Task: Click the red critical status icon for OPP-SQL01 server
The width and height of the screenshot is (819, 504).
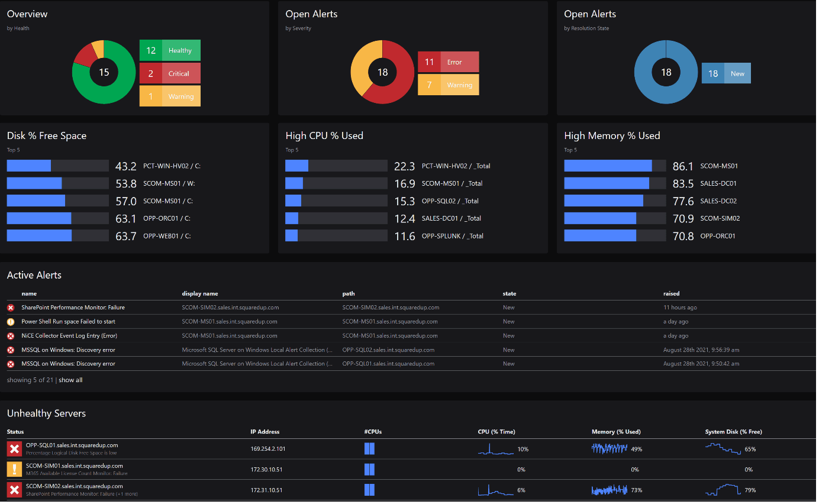Action: point(14,448)
